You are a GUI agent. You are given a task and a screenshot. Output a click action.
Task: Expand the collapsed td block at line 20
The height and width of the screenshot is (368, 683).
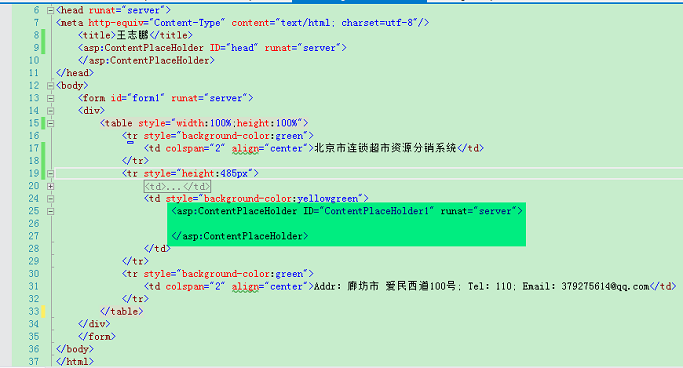[x=50, y=186]
